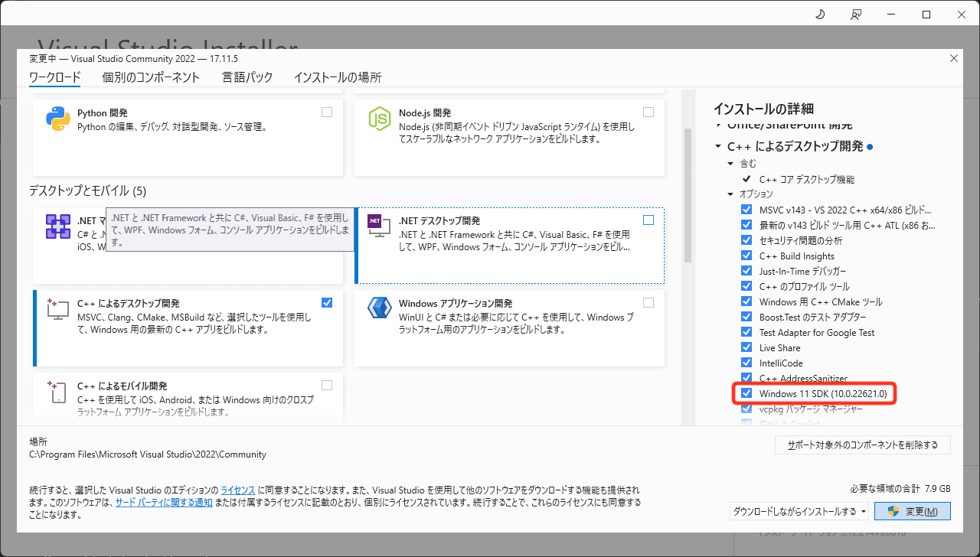Collapse the オプション section

(730, 194)
